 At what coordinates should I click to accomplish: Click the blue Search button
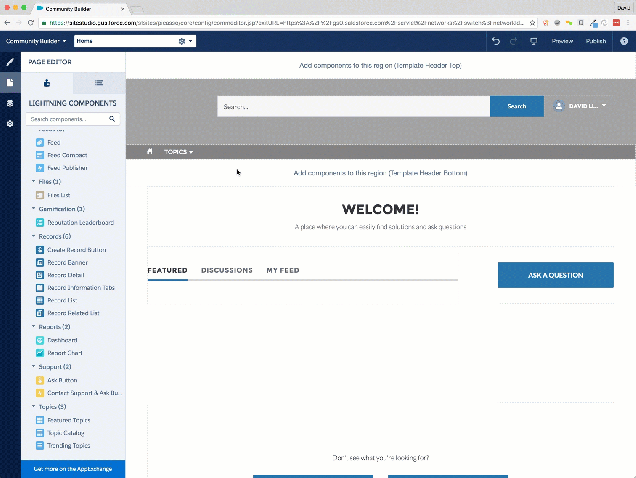click(517, 106)
